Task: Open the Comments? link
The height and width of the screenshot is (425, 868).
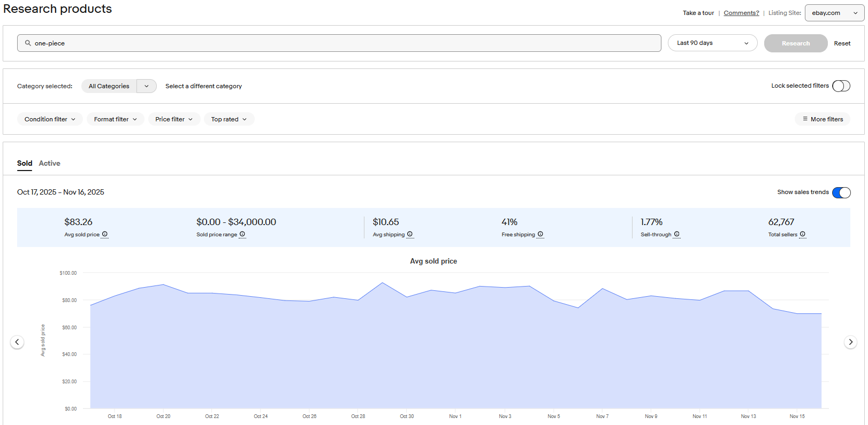Action: [x=741, y=13]
